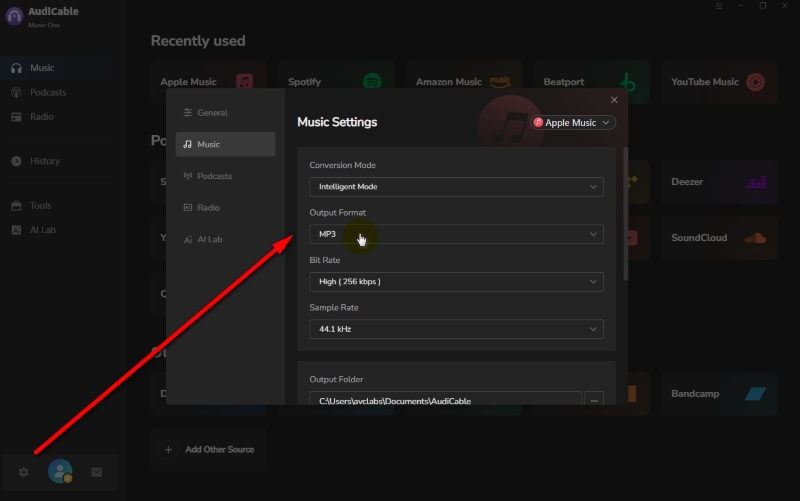This screenshot has width=800, height=501.
Task: Click the sliders icon beside General
Action: tap(188, 113)
